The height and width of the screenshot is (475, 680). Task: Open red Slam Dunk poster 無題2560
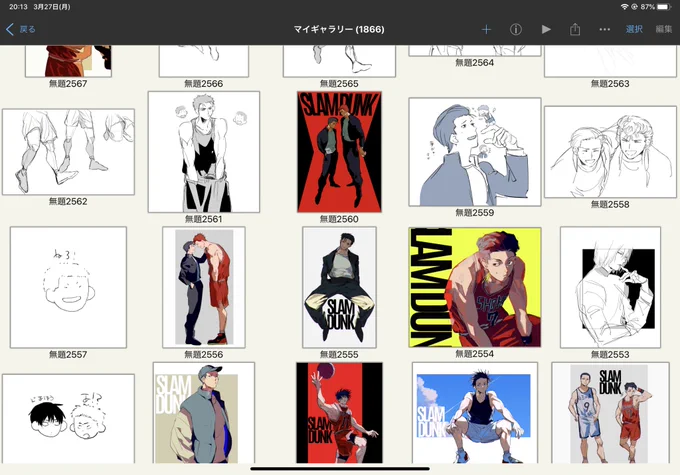339,152
